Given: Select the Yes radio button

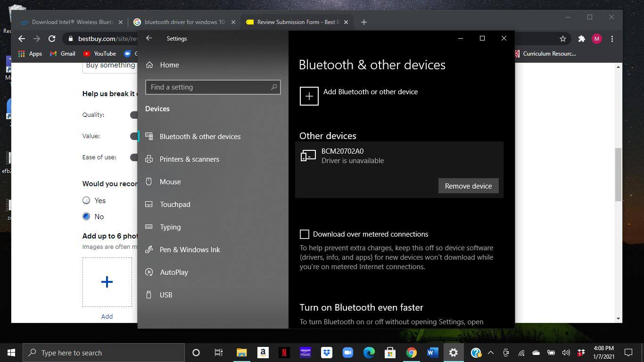Looking at the screenshot, I should (x=86, y=200).
